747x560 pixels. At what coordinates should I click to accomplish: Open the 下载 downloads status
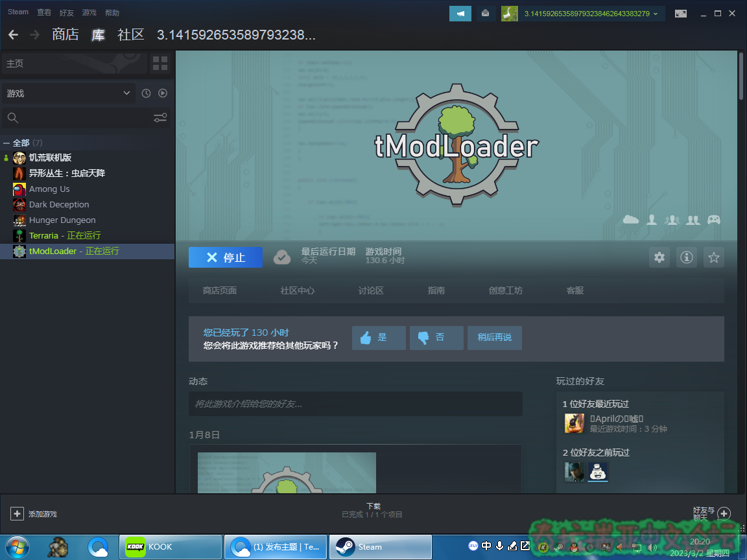tap(373, 510)
